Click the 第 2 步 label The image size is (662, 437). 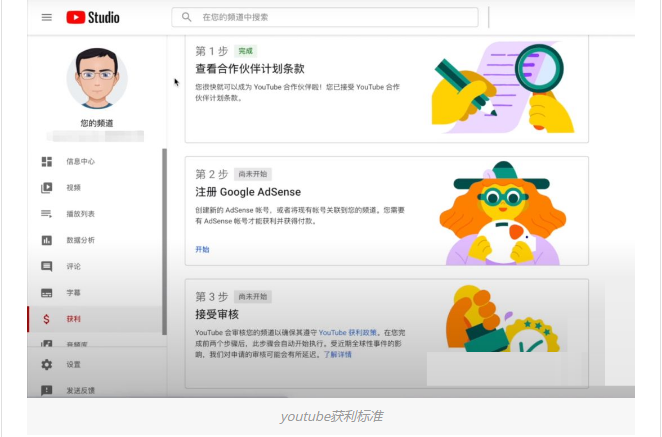212,174
